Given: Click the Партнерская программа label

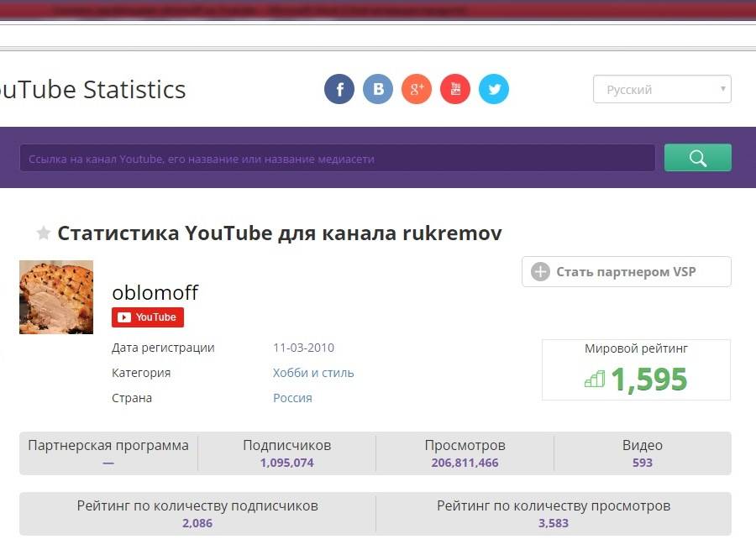Looking at the screenshot, I should coord(108,446).
